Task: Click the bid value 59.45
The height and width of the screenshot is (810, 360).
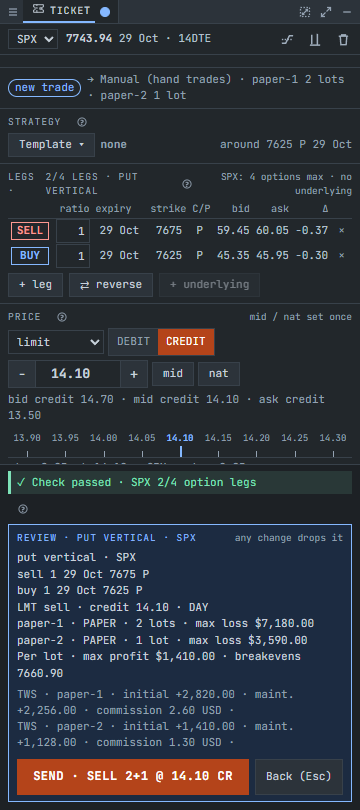Action: (233, 230)
